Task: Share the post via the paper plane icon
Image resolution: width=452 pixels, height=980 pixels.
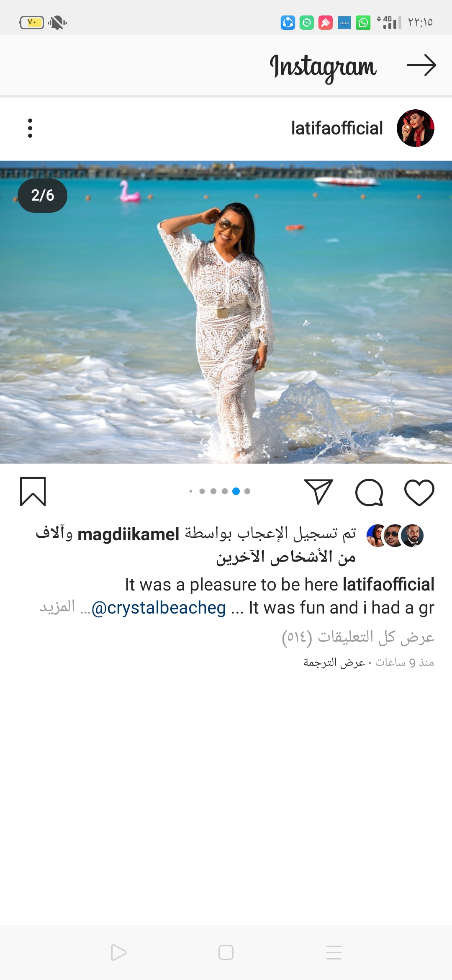Action: (318, 492)
